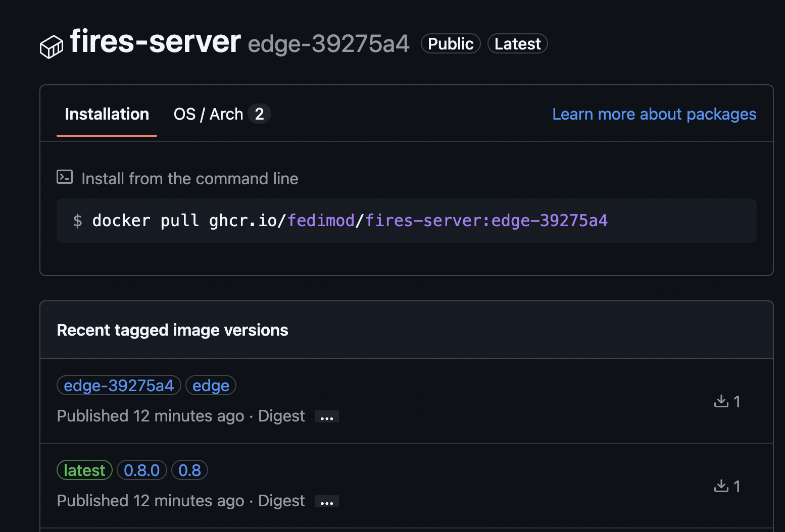The image size is (785, 532).
Task: Expand the digest for edge-39275a4 version
Action: coord(326,416)
